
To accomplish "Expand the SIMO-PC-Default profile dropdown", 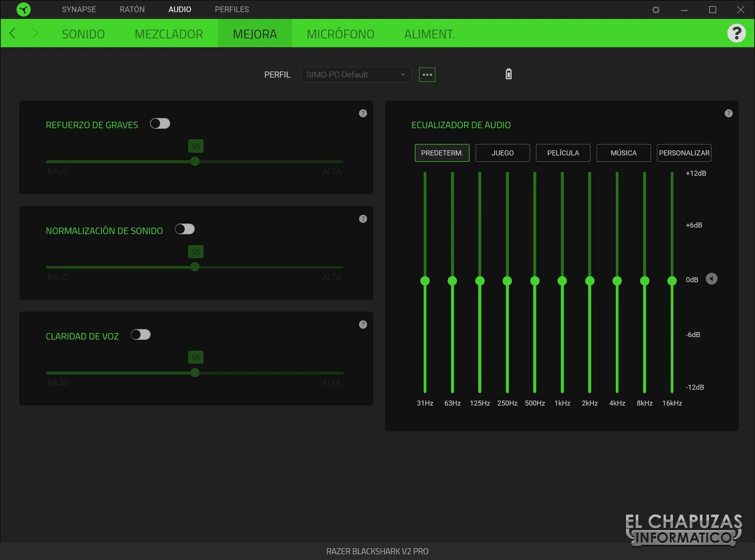I will (356, 75).
